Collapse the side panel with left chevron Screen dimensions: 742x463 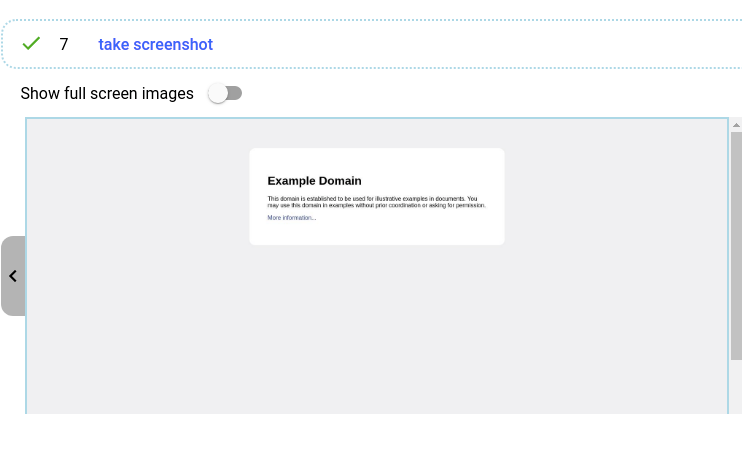[x=12, y=276]
